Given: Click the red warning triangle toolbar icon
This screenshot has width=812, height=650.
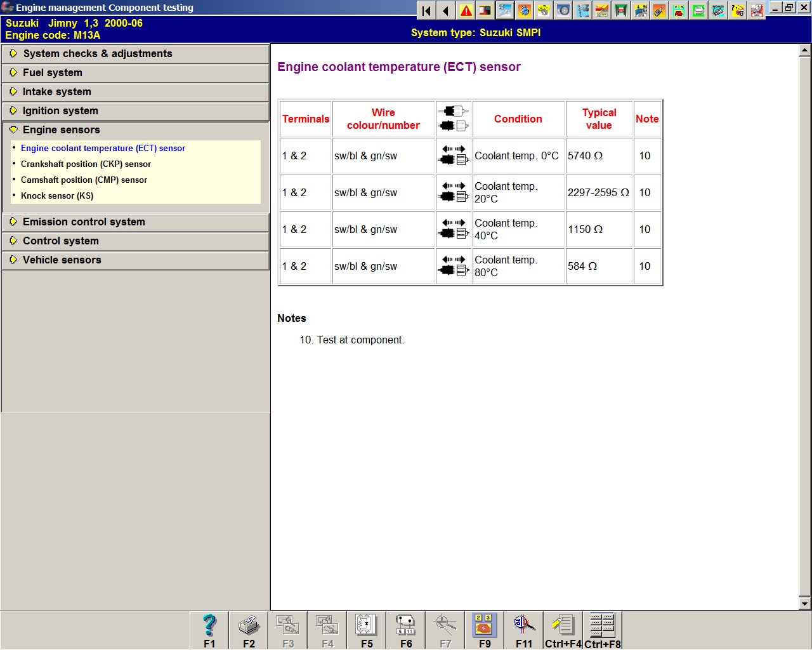Looking at the screenshot, I should pos(466,11).
